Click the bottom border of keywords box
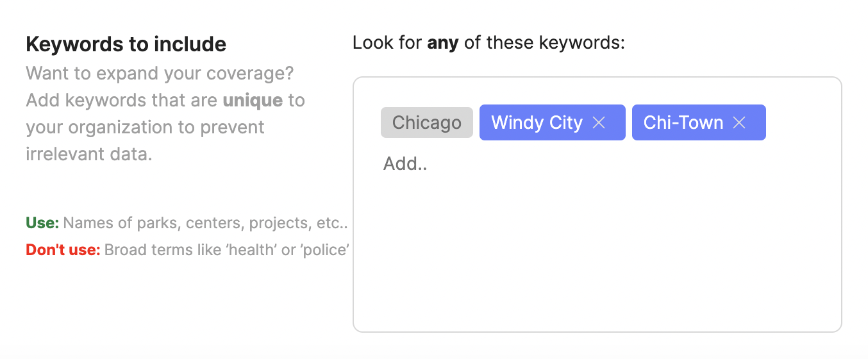 597,331
